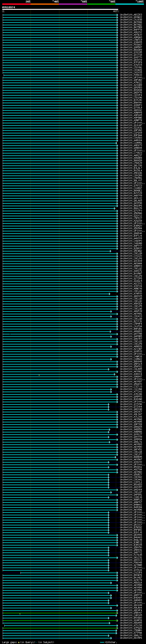This screenshot has width=146, height=644.
Task: Click the UniRef100_Q801H9 label
Action: click(131, 605)
